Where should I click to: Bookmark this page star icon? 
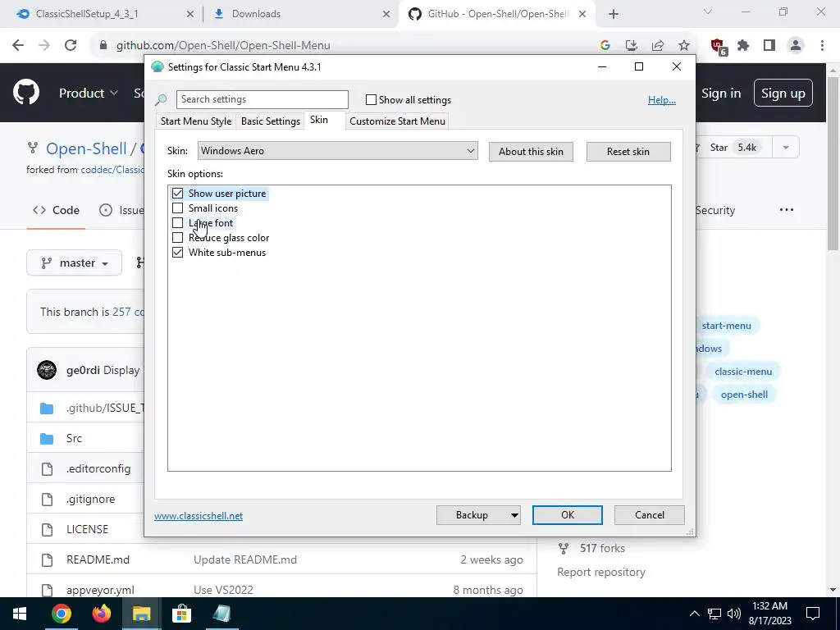click(684, 46)
